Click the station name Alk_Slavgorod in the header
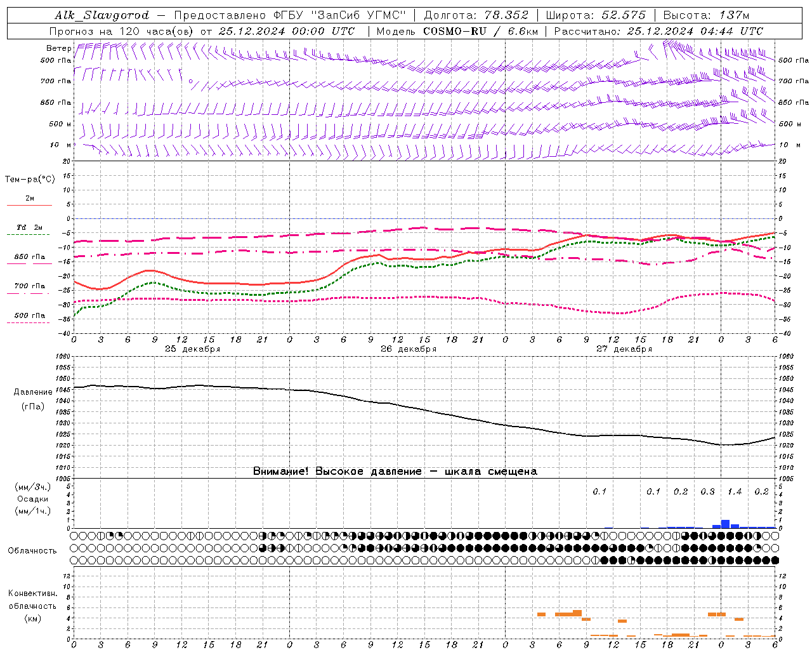Image resolution: width=812 pixels, height=650 pixels. pyautogui.click(x=102, y=15)
